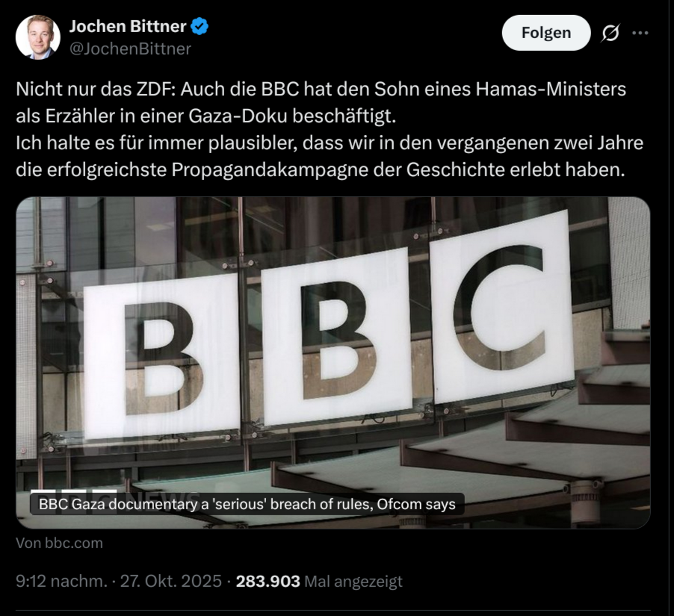Click the 283.903 view count number

tap(268, 581)
